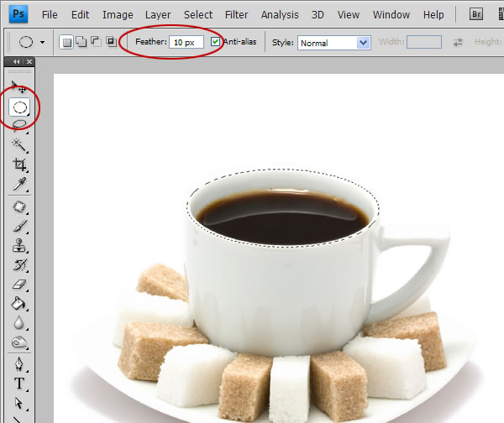Click the Feather value field

(x=186, y=42)
